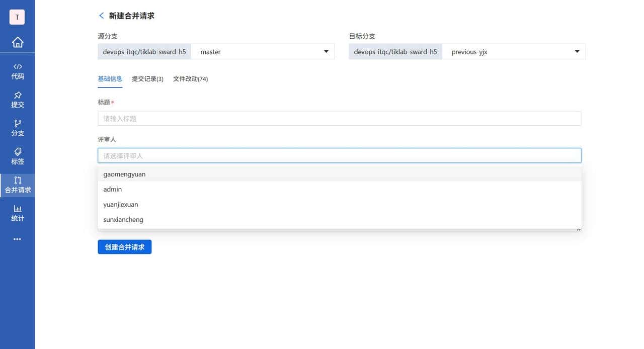This screenshot has height=349, width=644.
Task: Select the 合并请求 sidebar icon
Action: (18, 185)
